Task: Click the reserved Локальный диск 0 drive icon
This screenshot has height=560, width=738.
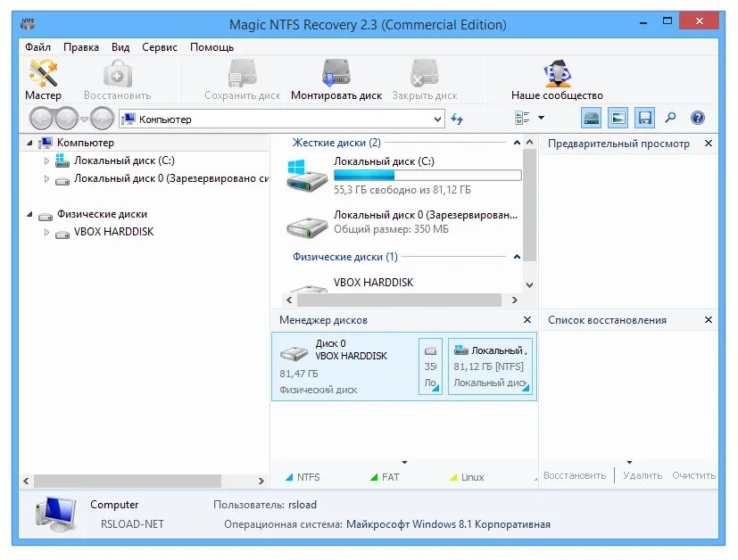Action: [306, 226]
